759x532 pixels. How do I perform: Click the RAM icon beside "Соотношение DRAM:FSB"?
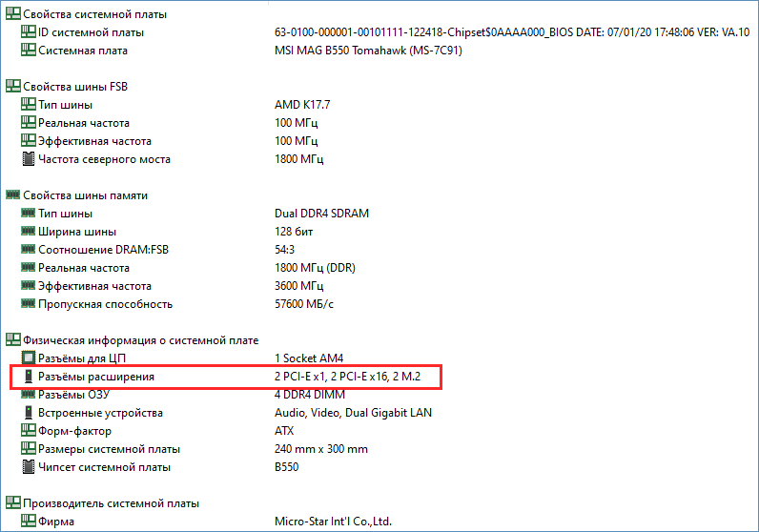click(28, 249)
